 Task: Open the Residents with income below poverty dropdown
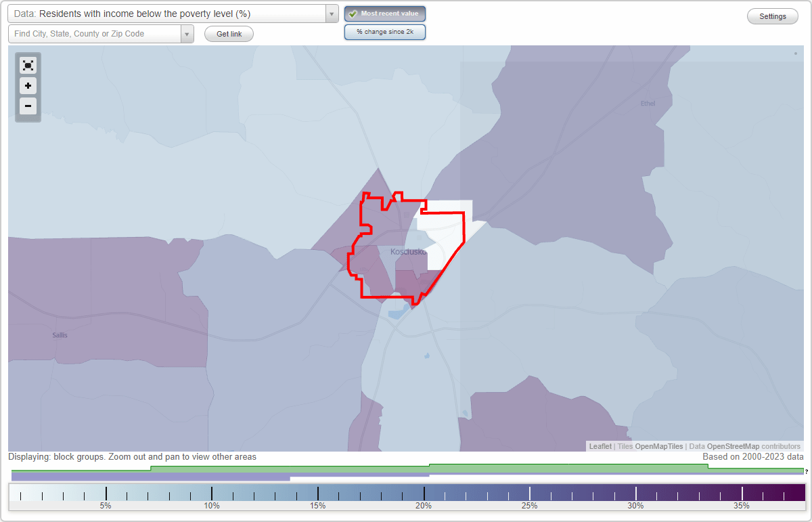pyautogui.click(x=169, y=14)
